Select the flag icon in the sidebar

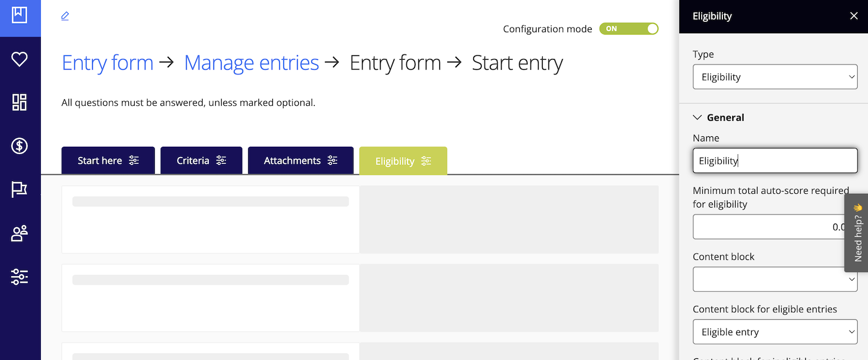pos(20,189)
